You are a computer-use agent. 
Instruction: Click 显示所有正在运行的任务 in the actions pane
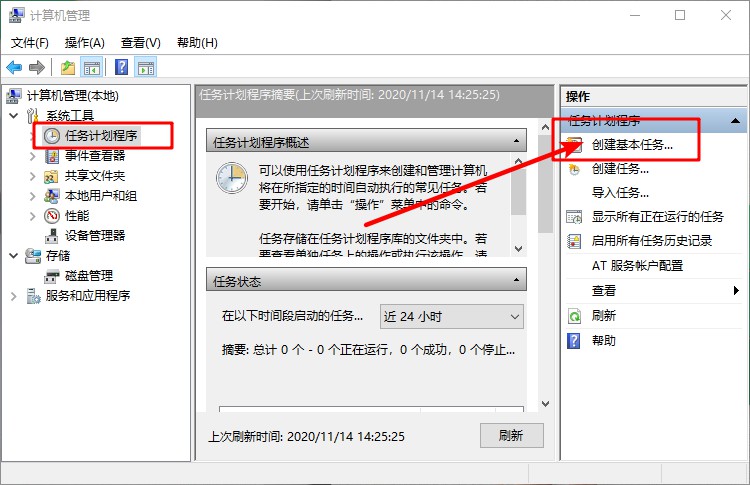[657, 216]
